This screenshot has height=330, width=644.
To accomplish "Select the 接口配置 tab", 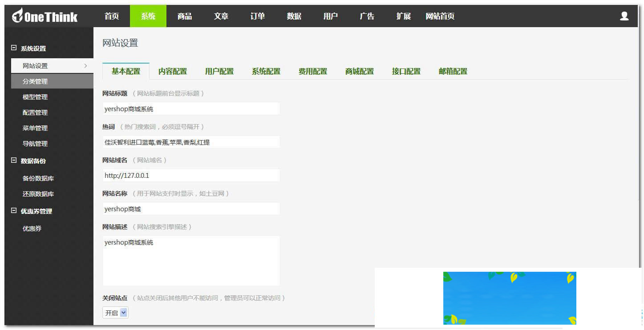I will pyautogui.click(x=405, y=71).
